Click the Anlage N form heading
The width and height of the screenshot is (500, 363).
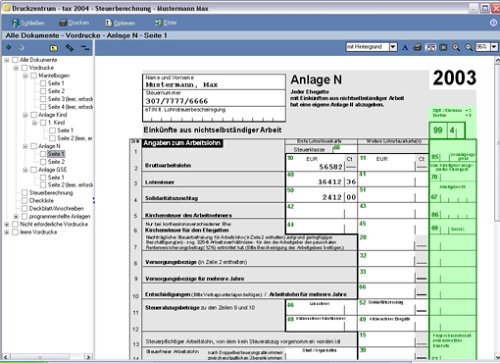316,80
